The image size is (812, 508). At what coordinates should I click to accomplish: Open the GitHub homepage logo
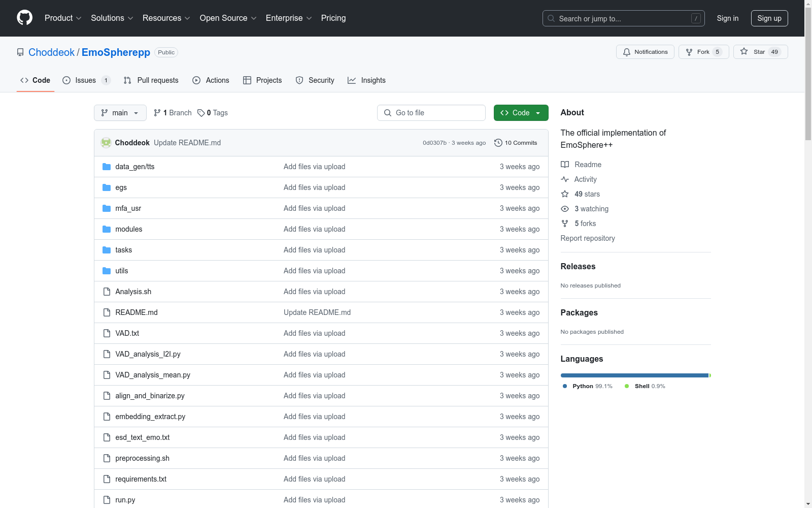[24, 18]
